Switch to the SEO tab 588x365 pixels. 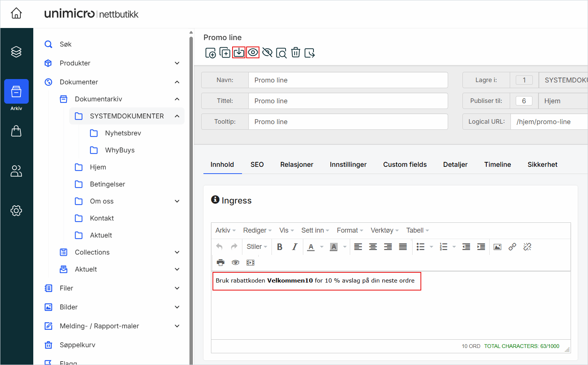click(257, 165)
